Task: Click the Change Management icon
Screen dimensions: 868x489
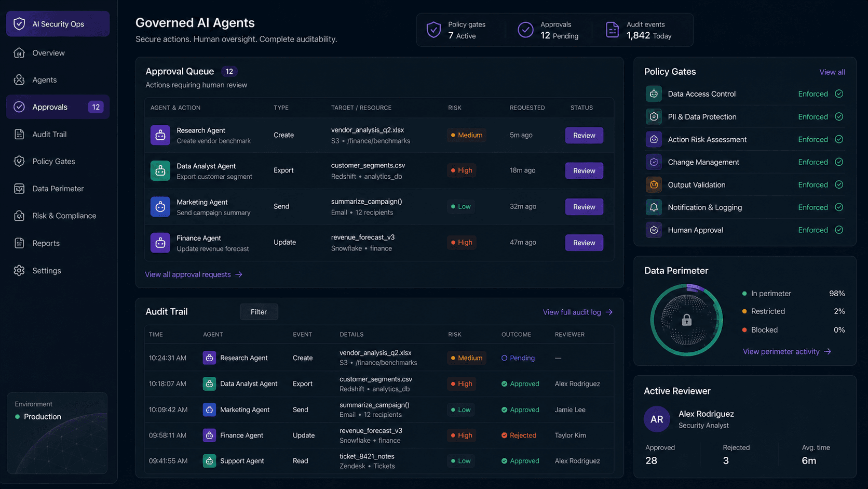Action: coord(654,162)
